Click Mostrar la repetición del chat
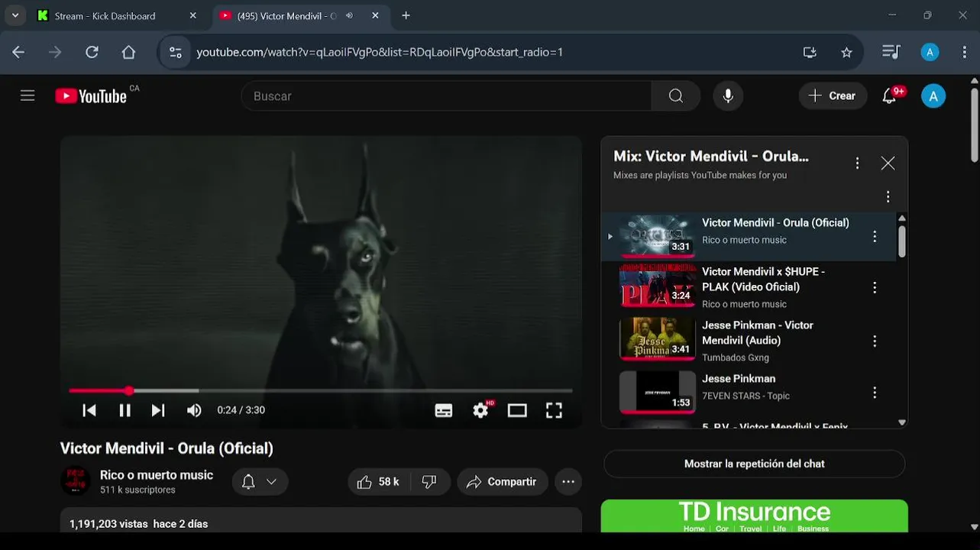Viewport: 980px width, 550px height. coord(754,464)
